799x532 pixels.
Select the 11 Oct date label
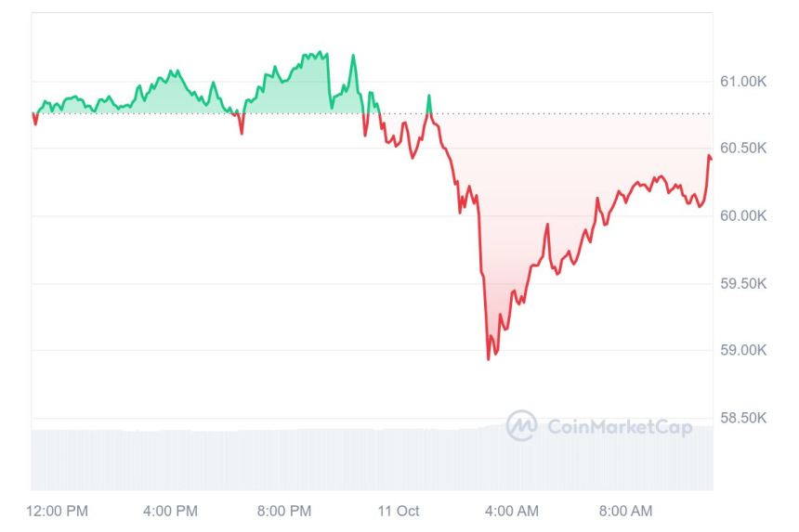click(x=399, y=511)
